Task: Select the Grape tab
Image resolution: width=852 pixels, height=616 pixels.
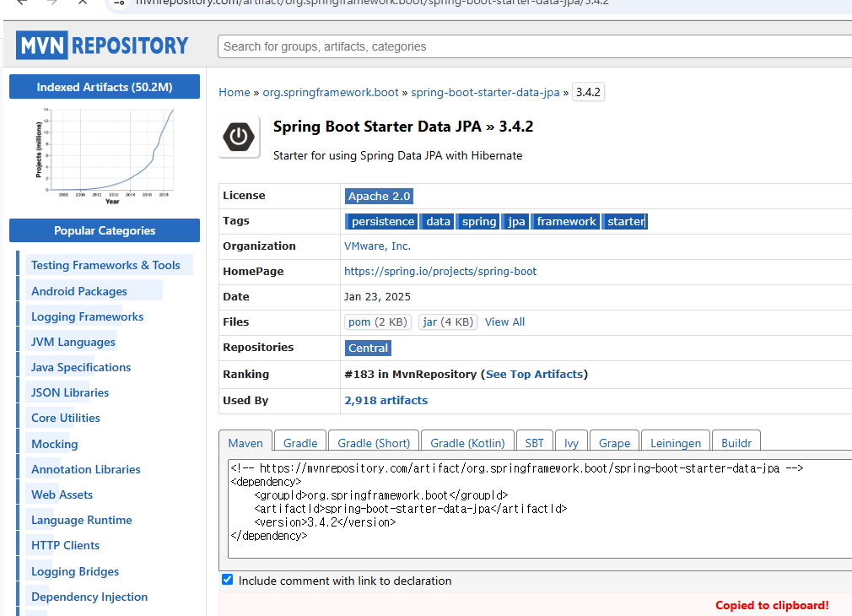Action: [614, 442]
